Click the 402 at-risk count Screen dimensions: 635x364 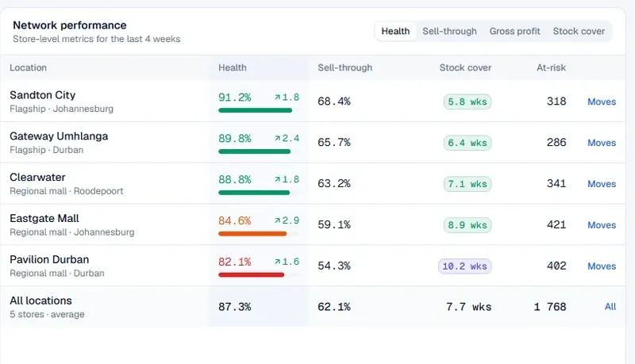[556, 266]
